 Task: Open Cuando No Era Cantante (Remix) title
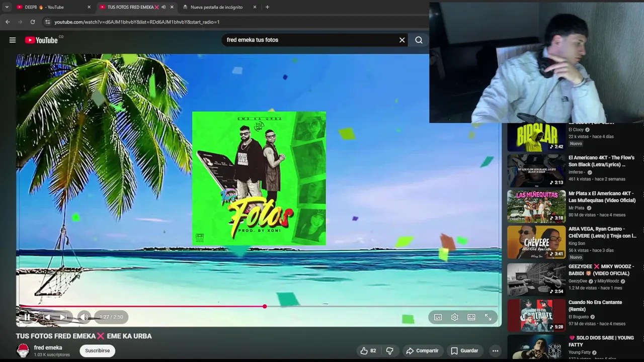coord(595,306)
